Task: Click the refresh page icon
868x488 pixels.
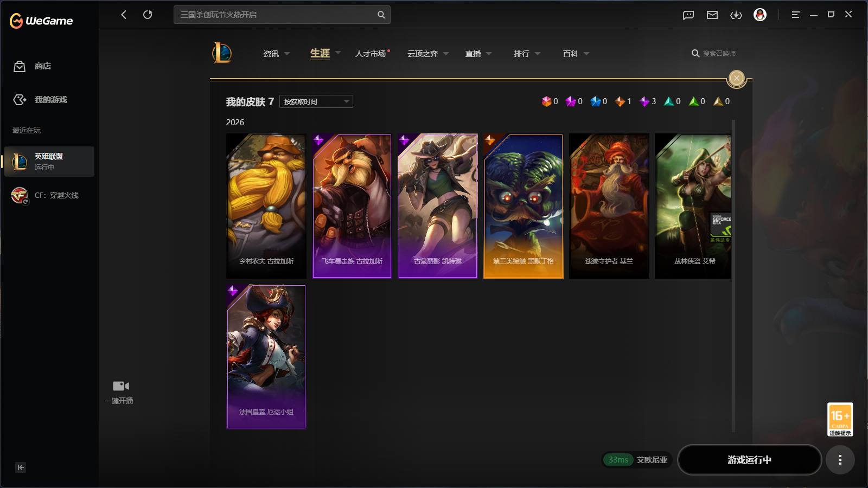Action: (x=148, y=15)
